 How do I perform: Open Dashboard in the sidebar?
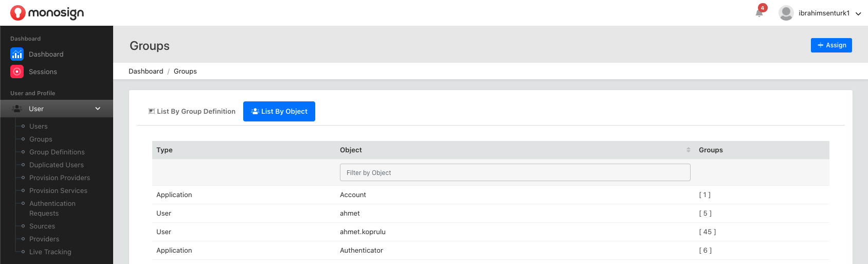(46, 54)
